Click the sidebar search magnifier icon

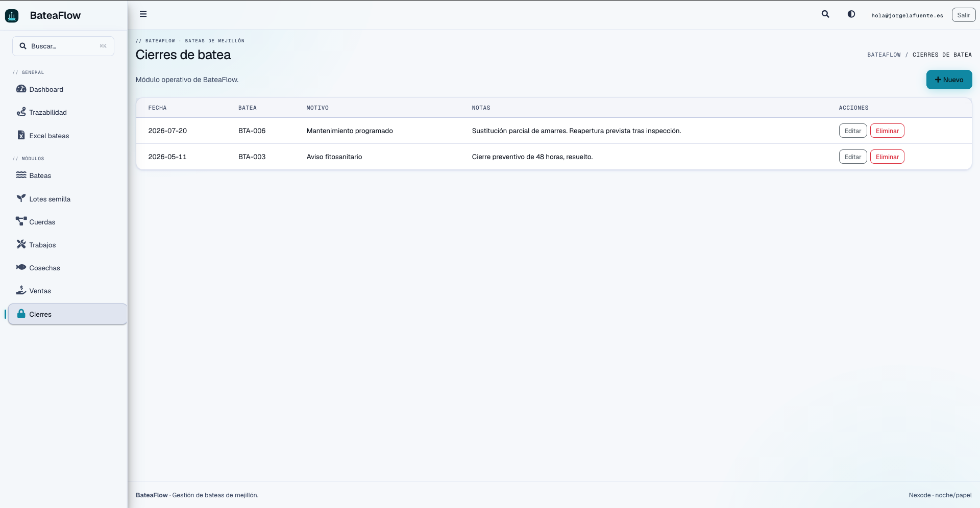[23, 46]
